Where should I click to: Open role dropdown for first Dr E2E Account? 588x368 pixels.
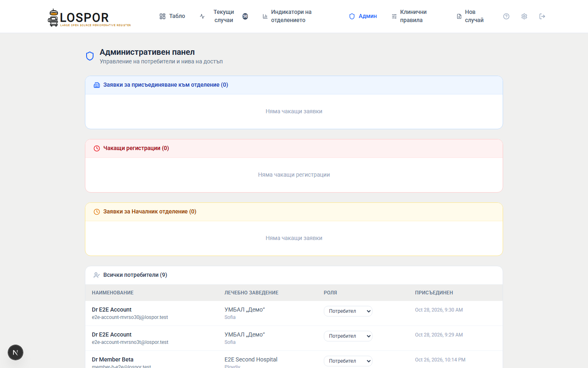pos(348,311)
